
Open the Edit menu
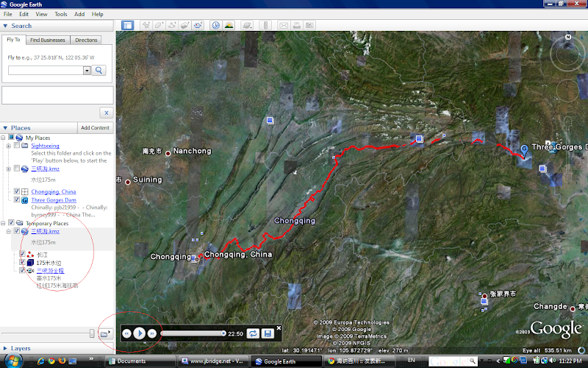tap(24, 14)
